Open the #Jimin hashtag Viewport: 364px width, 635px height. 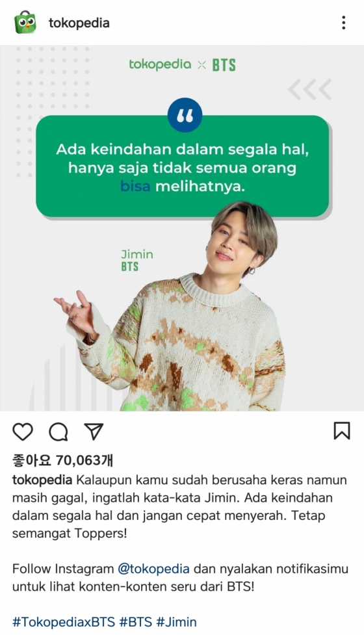177,621
